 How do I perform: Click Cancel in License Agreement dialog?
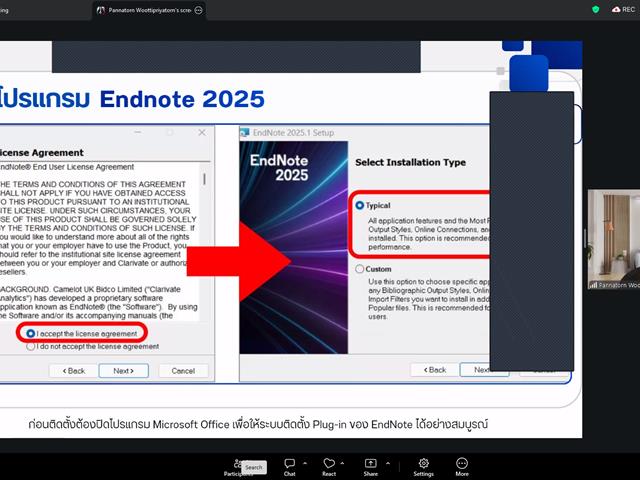tap(183, 371)
